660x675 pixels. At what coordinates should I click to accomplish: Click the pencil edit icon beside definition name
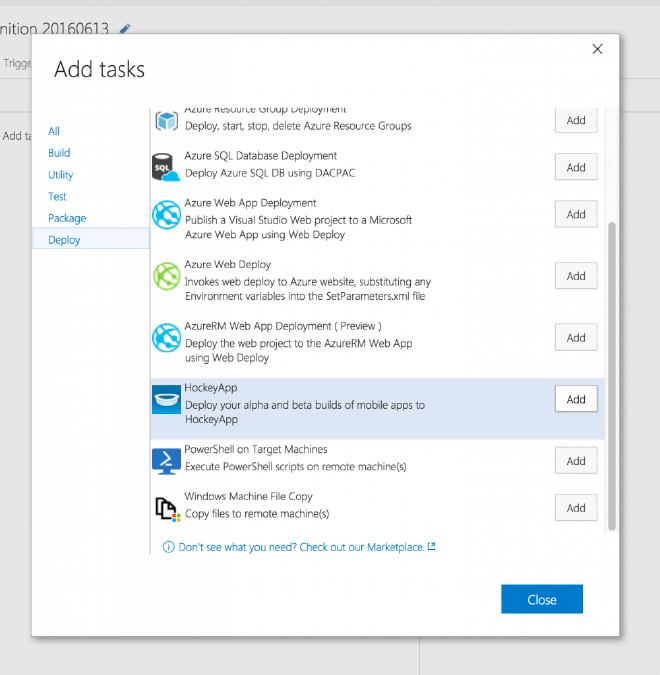(125, 29)
